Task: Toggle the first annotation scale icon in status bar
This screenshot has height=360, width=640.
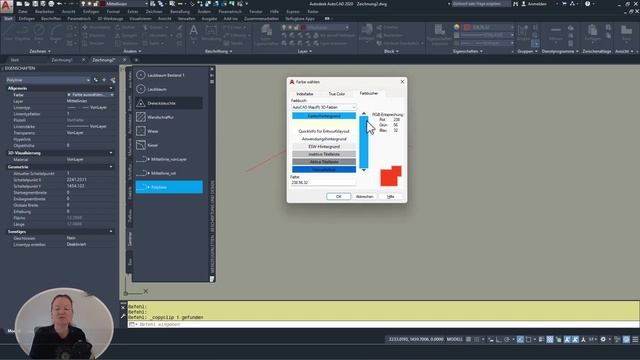Action: pyautogui.click(x=567, y=339)
